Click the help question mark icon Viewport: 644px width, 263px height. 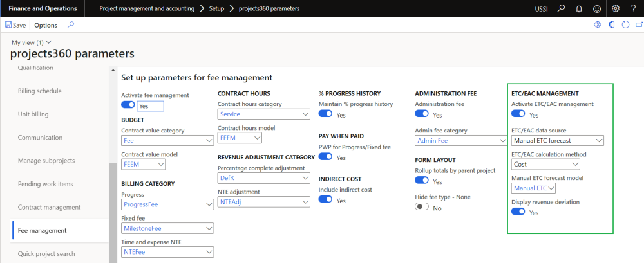click(633, 8)
